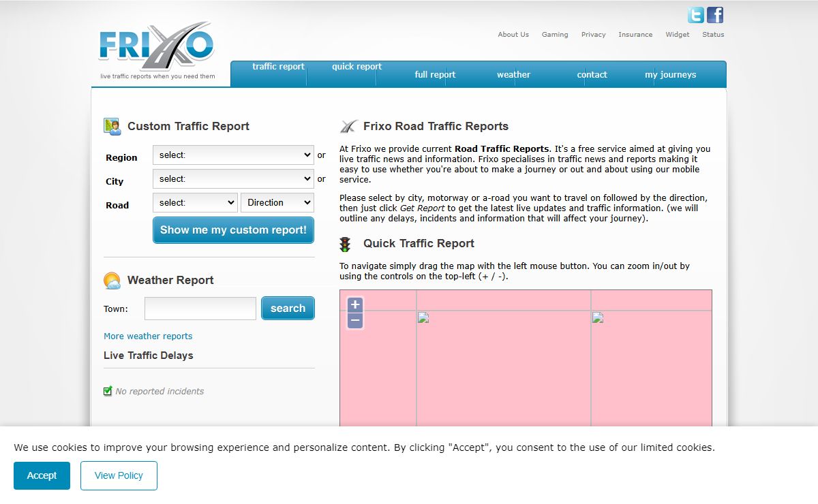818x504 pixels.
Task: Open the Status link
Action: coord(713,35)
